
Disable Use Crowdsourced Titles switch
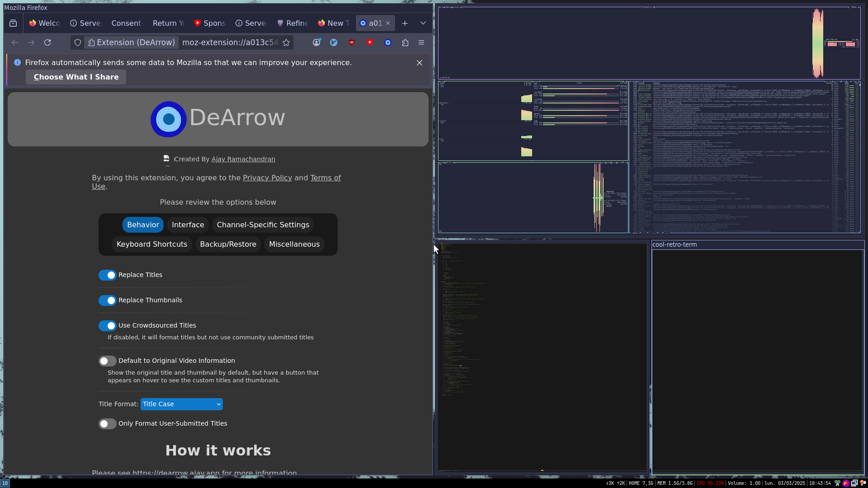(107, 326)
